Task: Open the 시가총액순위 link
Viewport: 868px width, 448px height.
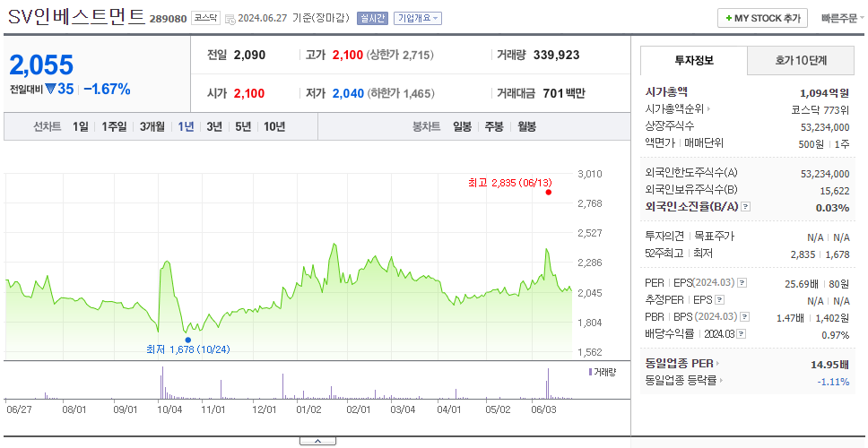Action: [675, 109]
